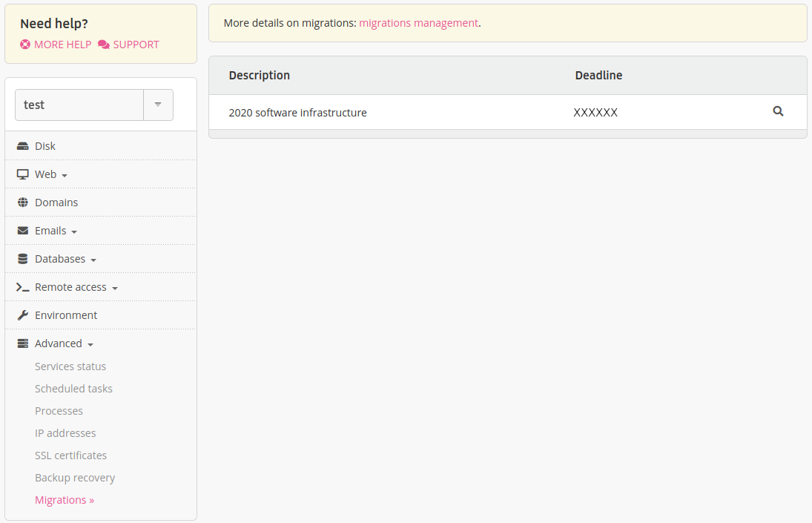Open the Databases dropdown chevron
Image resolution: width=812 pixels, height=523 pixels.
click(93, 260)
